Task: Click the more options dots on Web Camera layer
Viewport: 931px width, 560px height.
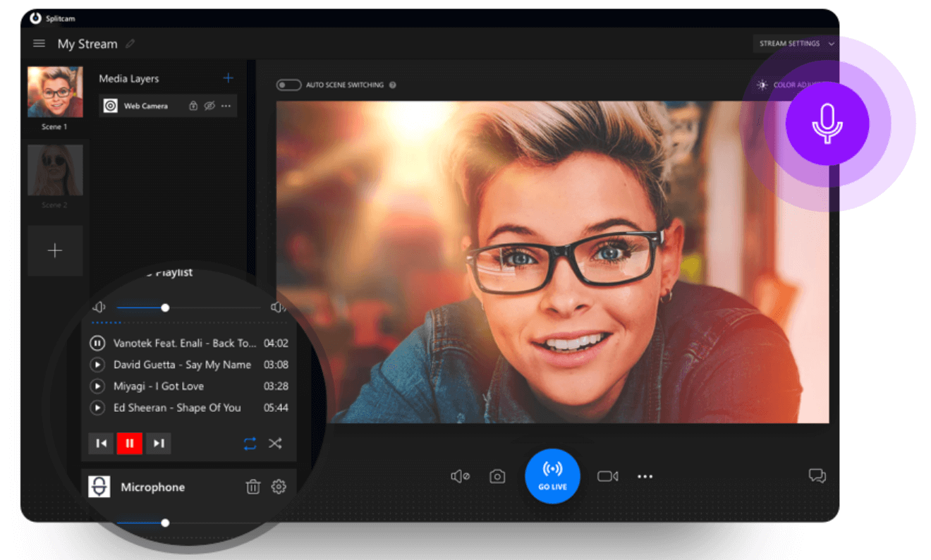Action: coord(226,105)
